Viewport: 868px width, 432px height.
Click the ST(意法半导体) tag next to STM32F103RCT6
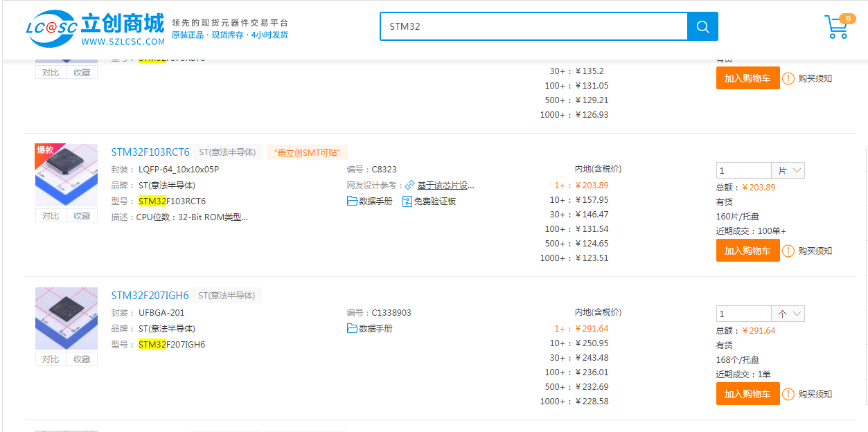(227, 152)
